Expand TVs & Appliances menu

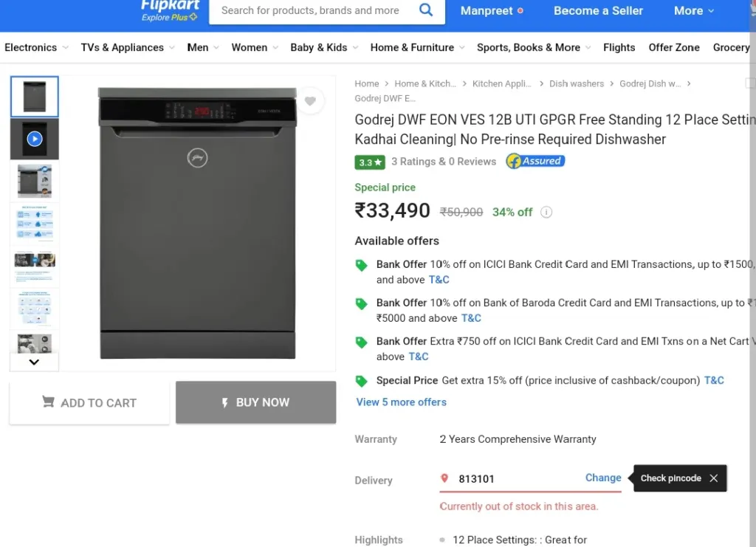click(127, 47)
